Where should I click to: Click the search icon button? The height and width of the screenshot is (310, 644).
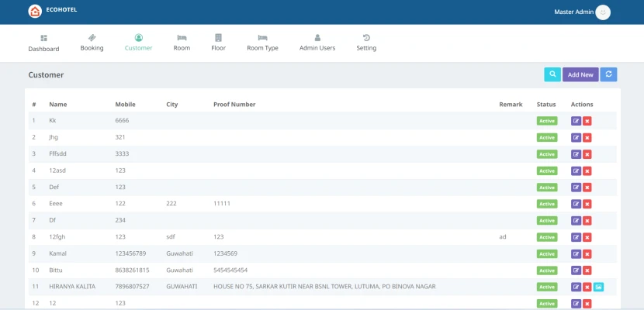(x=552, y=74)
